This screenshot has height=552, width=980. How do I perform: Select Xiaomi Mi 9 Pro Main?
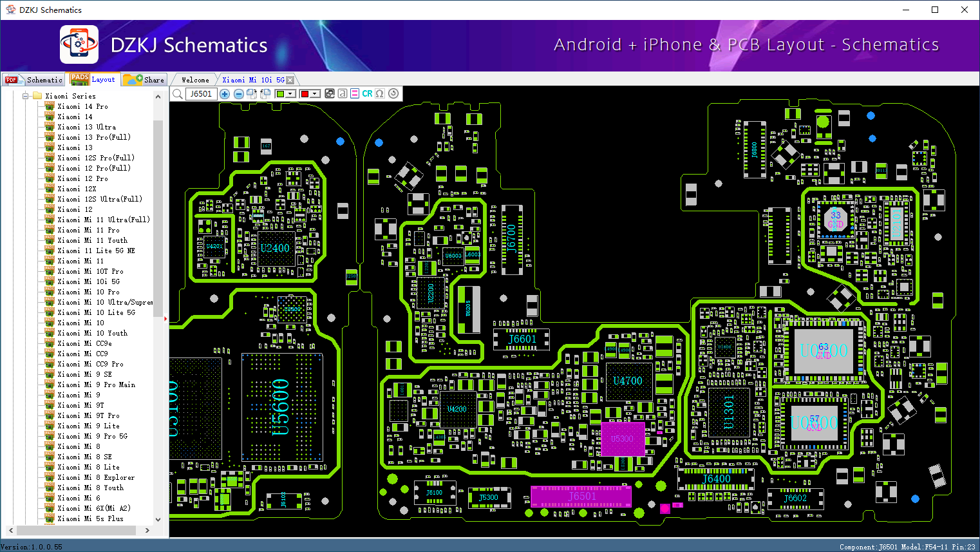96,385
